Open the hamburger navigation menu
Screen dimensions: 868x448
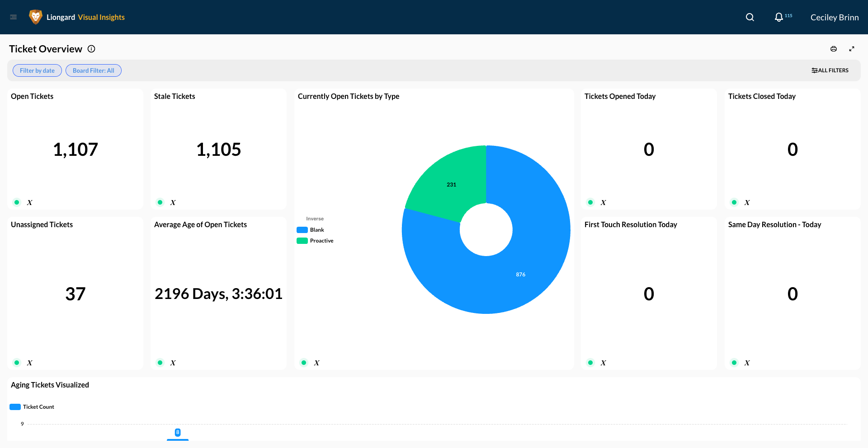click(x=14, y=17)
